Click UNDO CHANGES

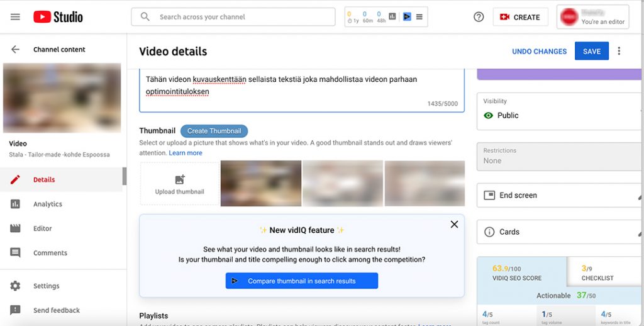point(539,52)
